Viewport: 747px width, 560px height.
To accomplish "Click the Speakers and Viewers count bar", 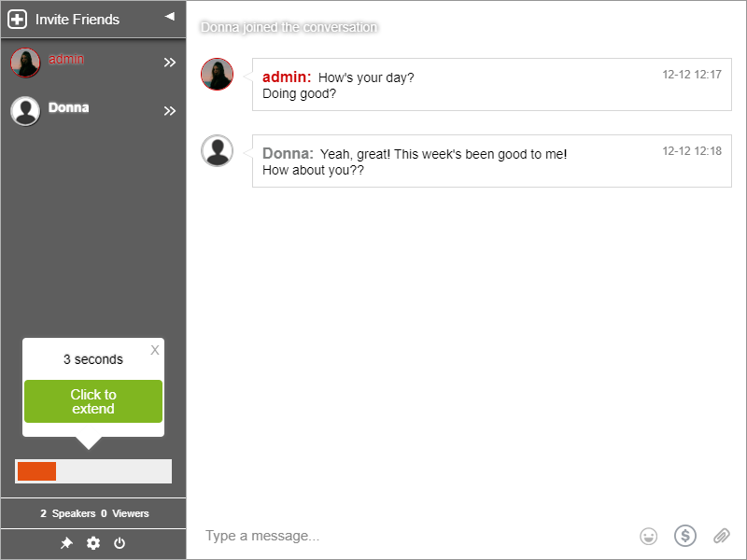I will tap(93, 513).
